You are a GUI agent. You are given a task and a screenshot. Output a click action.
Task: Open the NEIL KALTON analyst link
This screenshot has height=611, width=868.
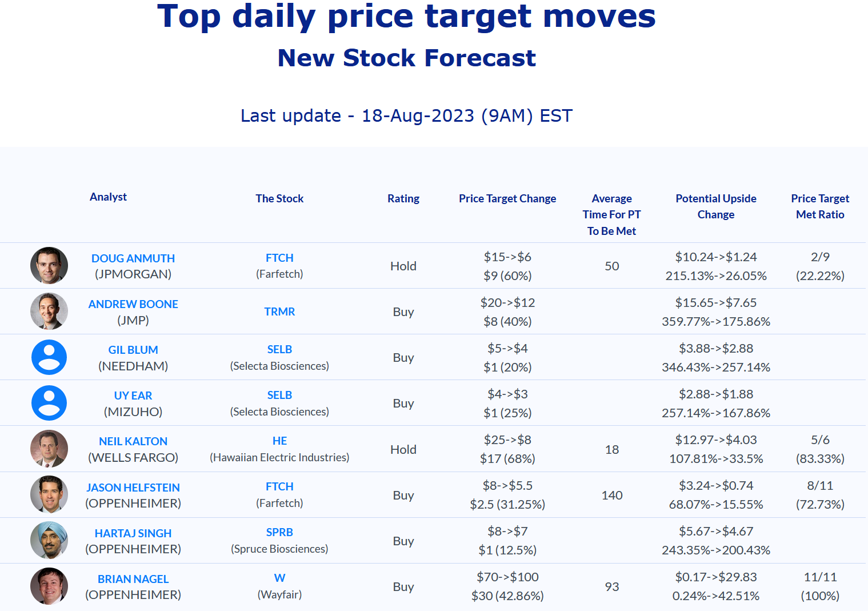133,441
